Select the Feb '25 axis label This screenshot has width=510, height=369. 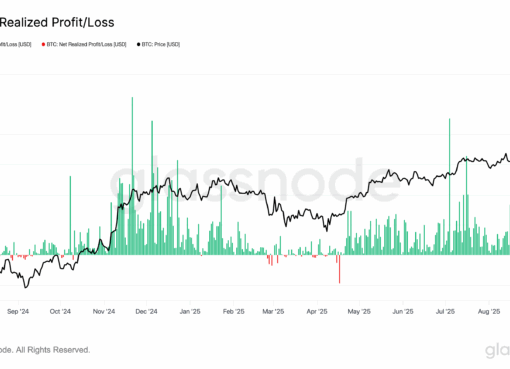pos(234,311)
